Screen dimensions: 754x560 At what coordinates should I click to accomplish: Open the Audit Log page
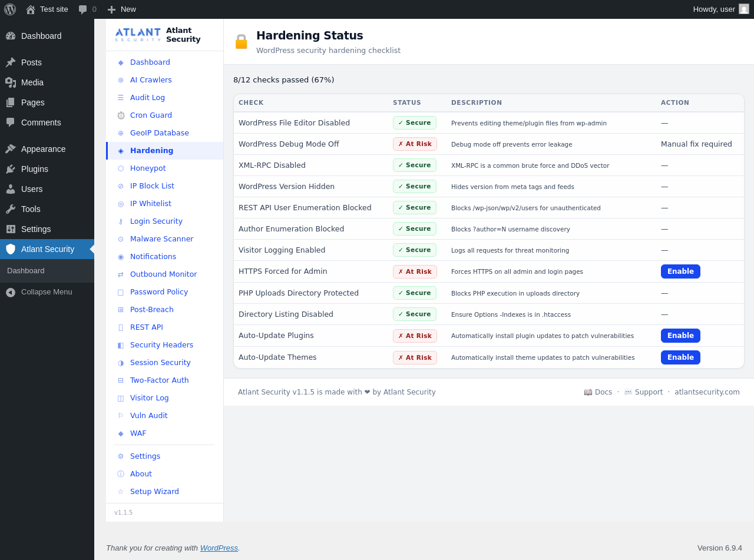point(165,98)
